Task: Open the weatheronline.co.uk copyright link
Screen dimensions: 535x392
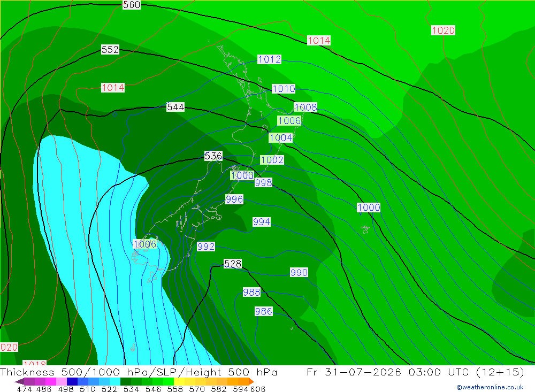Action: click(490, 387)
